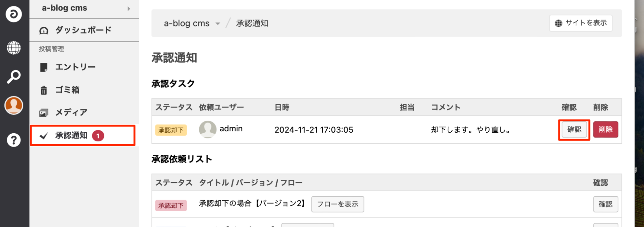Click 確認 button for 承認却下の場合 row

605,204
